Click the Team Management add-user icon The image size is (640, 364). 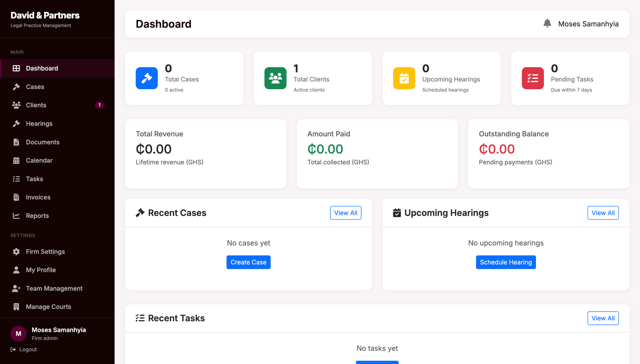(16, 288)
